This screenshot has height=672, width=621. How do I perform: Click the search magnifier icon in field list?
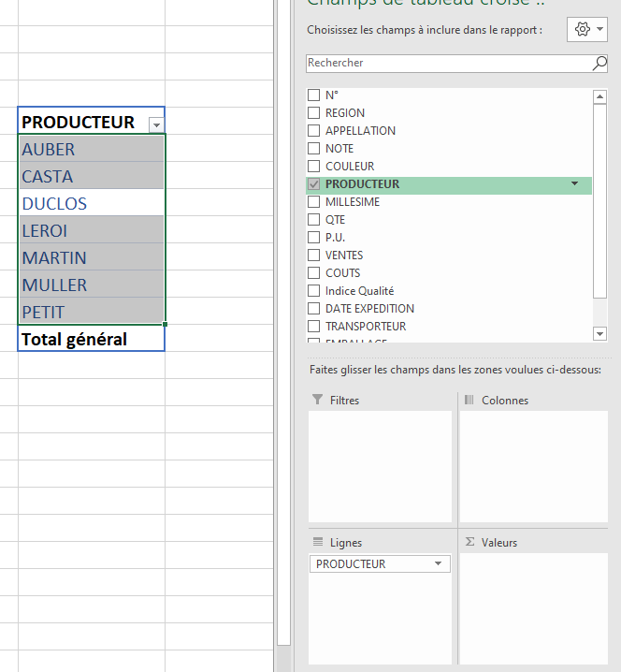pos(599,64)
